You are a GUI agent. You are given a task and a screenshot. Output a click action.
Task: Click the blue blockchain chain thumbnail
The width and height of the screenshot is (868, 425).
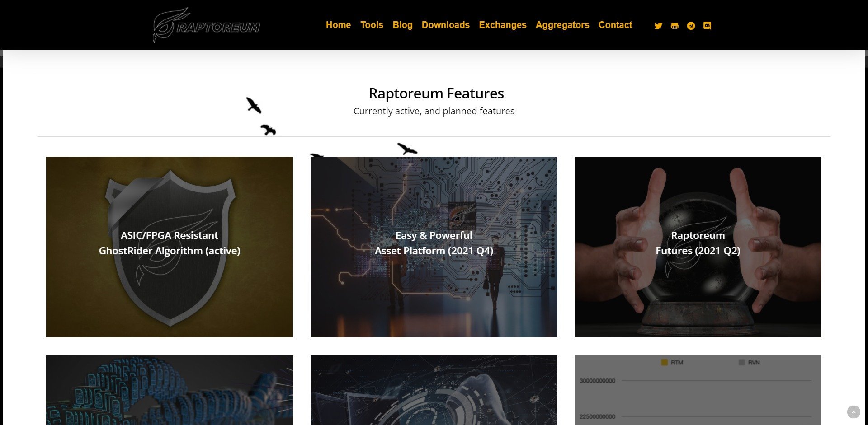click(x=170, y=390)
